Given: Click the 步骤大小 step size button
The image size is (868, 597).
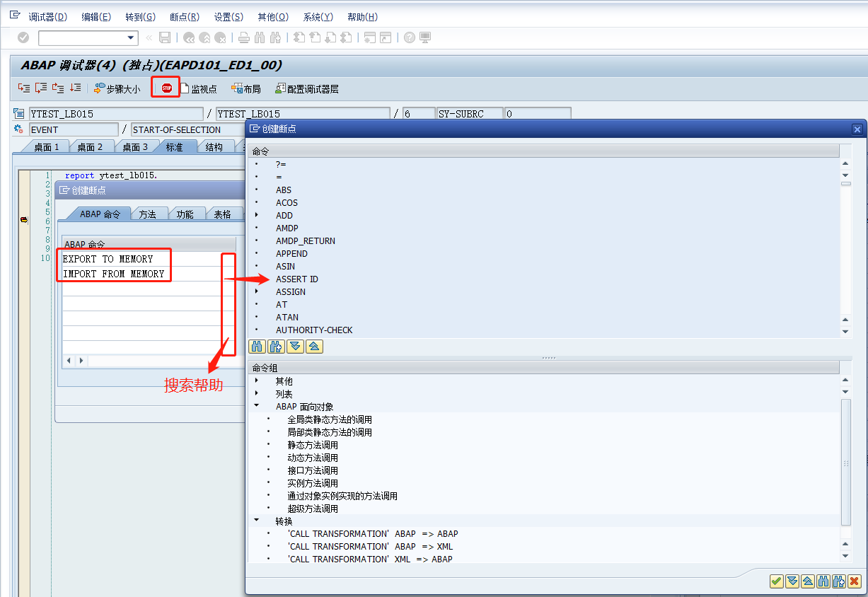Looking at the screenshot, I should click(117, 88).
